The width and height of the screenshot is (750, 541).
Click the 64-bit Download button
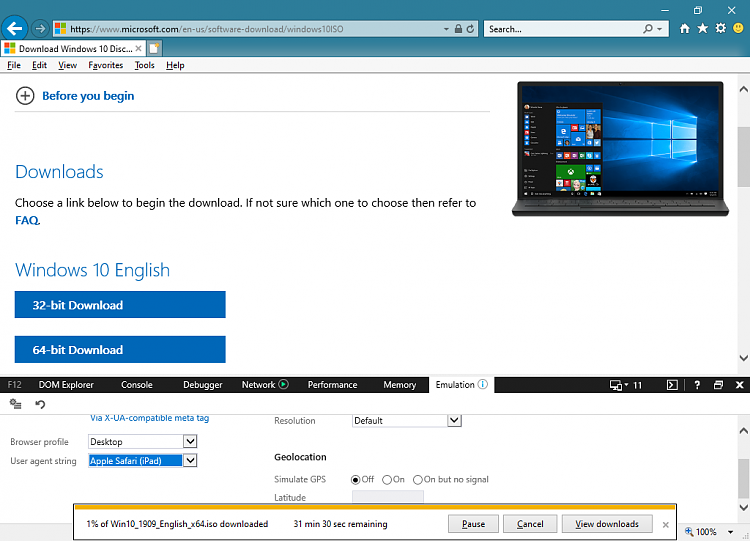point(120,349)
